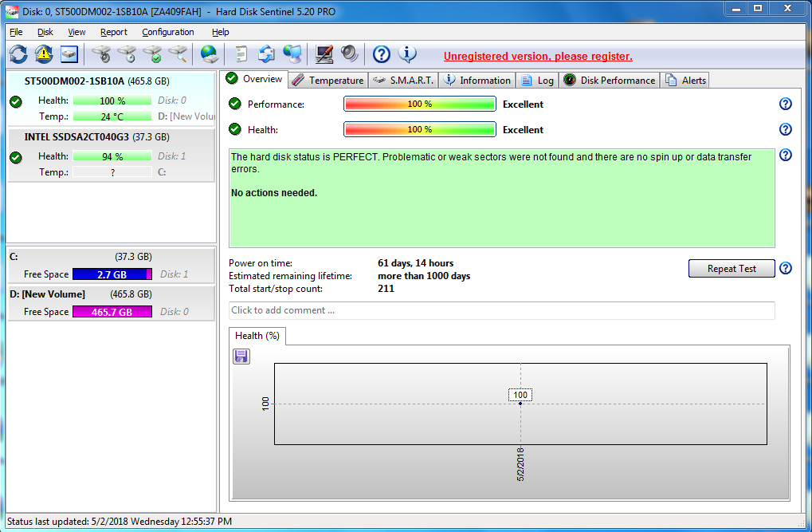Switch to the Disk Performance tab
The height and width of the screenshot is (532, 812).
tap(610, 80)
